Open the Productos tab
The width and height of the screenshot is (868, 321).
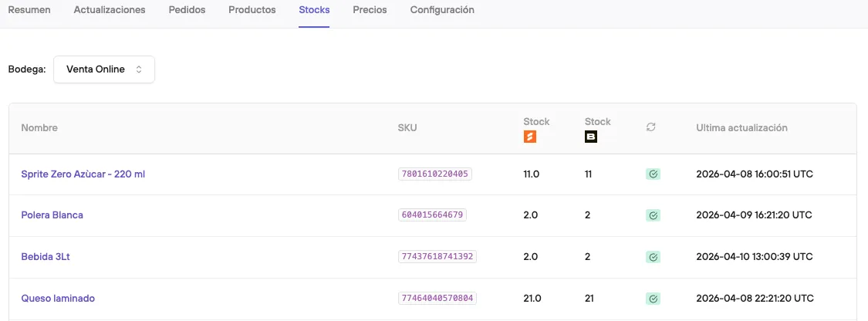252,10
